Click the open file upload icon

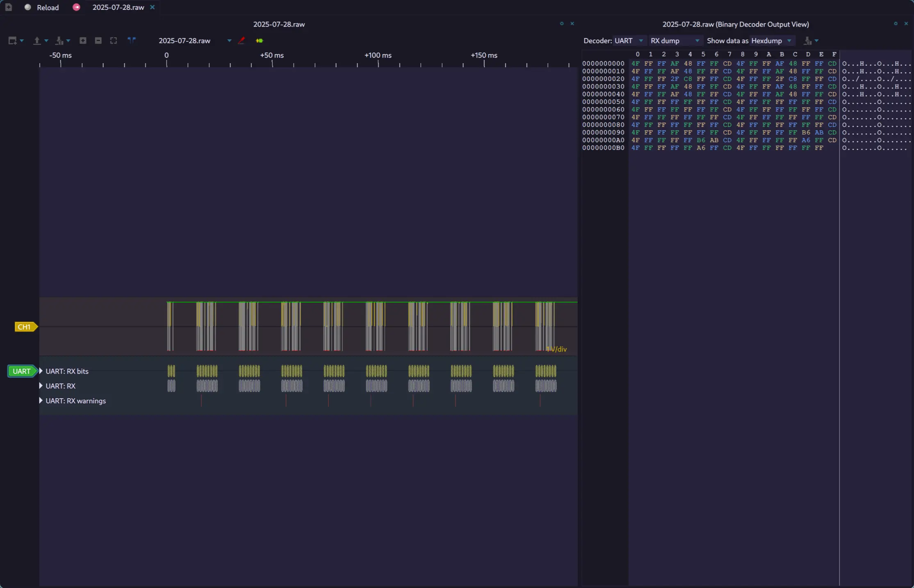37,41
